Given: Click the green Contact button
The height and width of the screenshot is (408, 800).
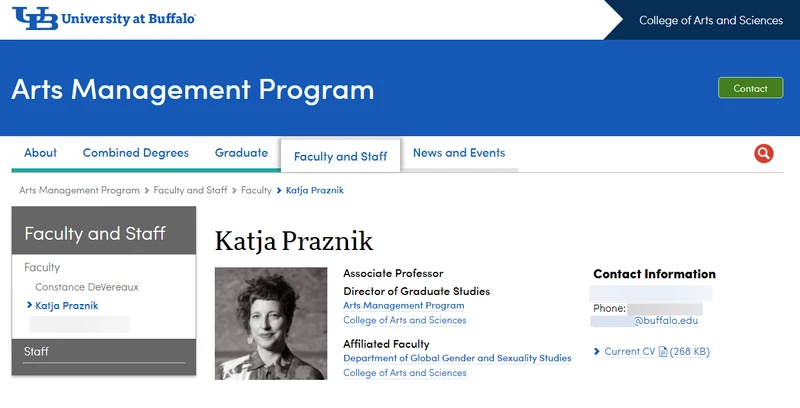Looking at the screenshot, I should [x=751, y=88].
